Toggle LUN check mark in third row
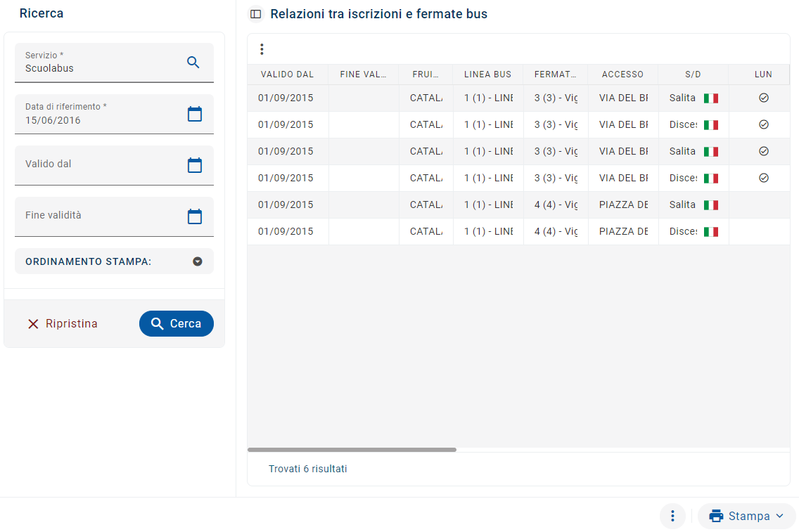Viewport: 799px width, 532px height. coord(763,151)
